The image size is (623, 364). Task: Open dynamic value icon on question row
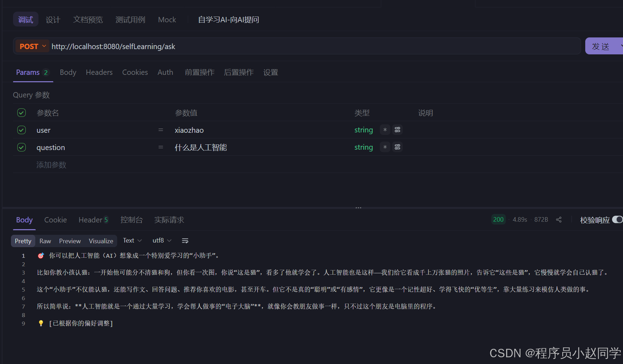coord(397,147)
